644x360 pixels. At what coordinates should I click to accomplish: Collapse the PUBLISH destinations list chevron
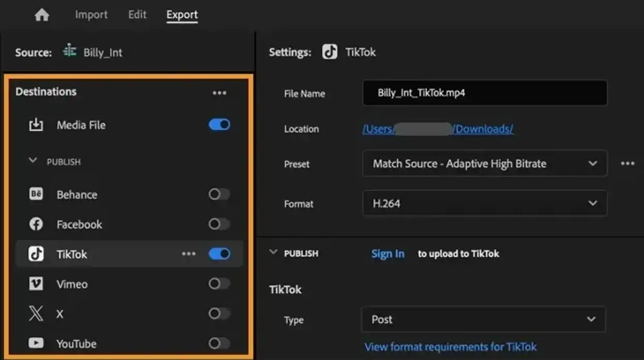point(33,161)
